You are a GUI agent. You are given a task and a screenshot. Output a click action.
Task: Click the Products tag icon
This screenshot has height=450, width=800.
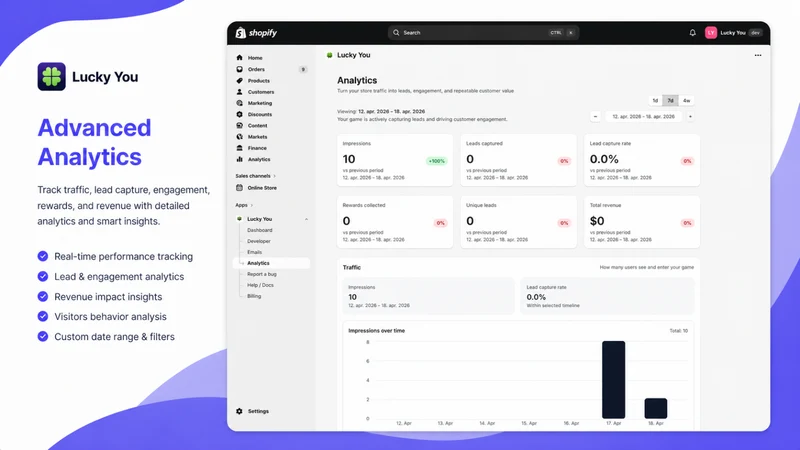[x=239, y=81]
